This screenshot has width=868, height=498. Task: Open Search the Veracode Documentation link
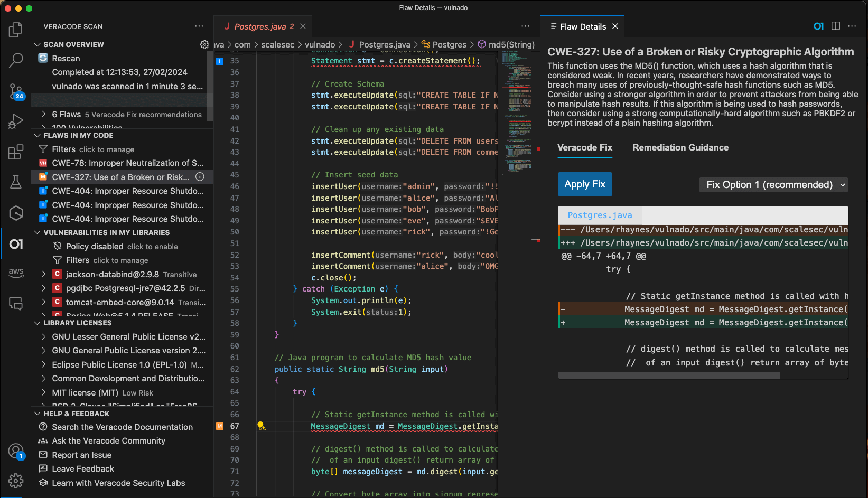coord(122,427)
